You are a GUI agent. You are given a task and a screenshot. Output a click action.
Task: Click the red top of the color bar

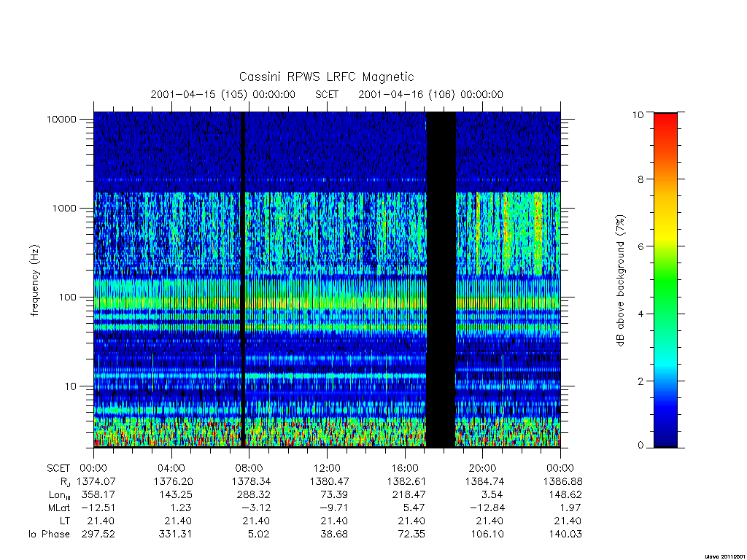pyautogui.click(x=665, y=120)
